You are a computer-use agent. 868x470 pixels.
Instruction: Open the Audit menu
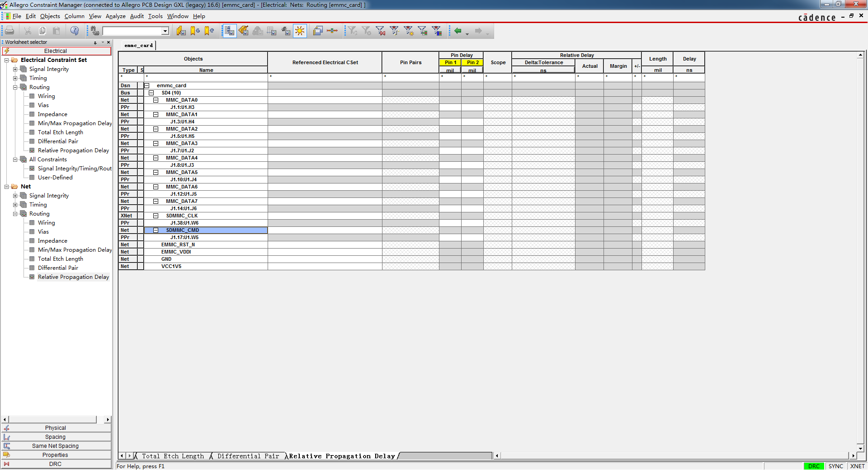137,16
